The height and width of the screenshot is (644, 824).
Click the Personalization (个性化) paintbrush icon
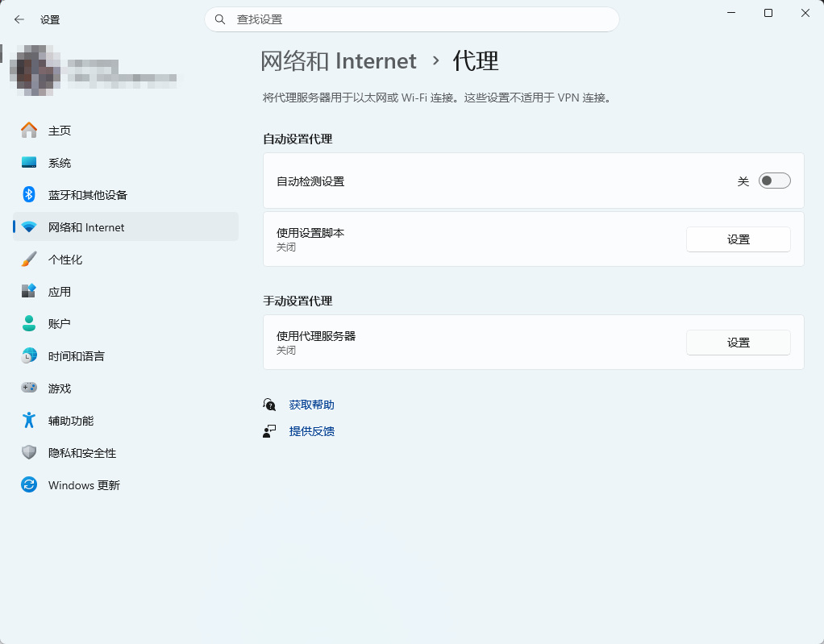(29, 260)
